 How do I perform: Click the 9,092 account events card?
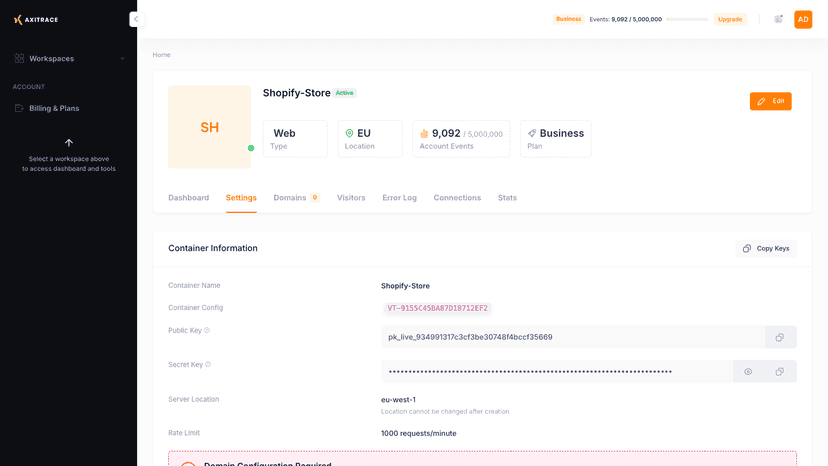coord(461,139)
